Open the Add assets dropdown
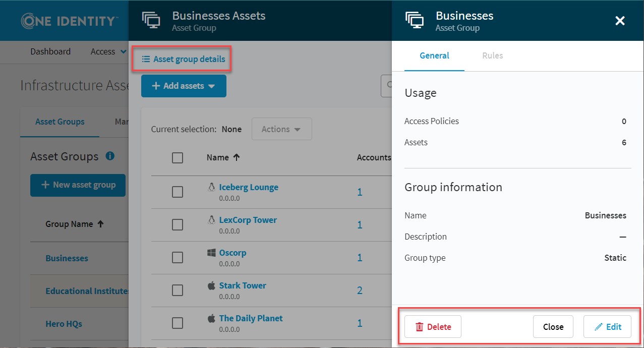 pos(184,86)
